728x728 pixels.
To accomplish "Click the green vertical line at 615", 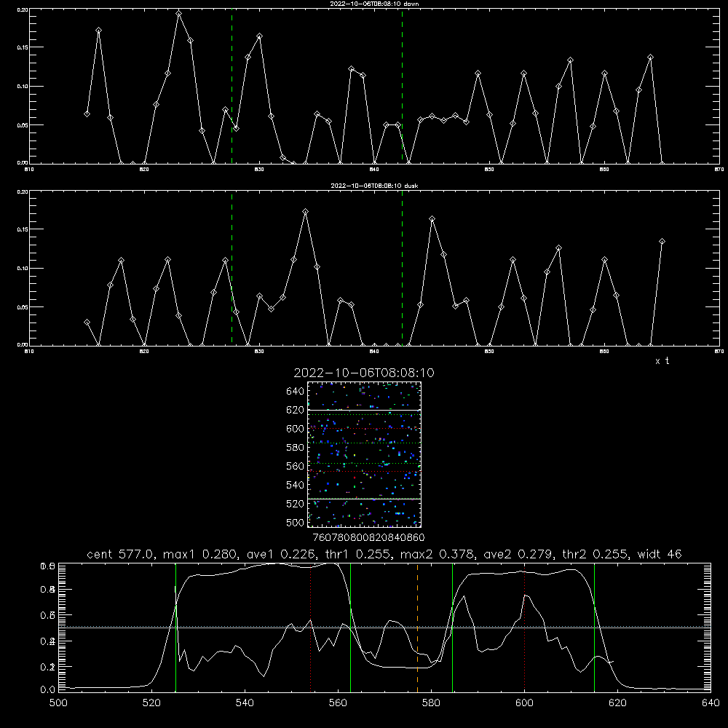I will tap(594, 627).
